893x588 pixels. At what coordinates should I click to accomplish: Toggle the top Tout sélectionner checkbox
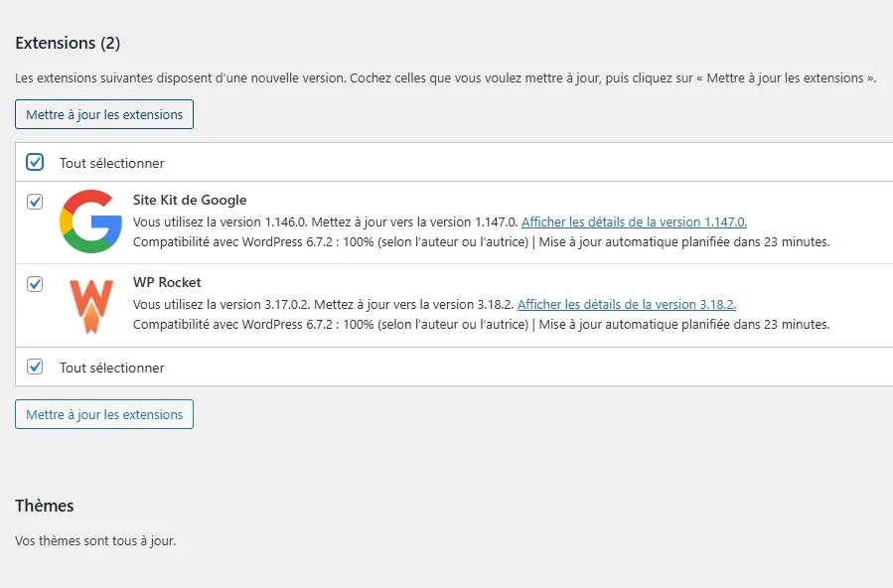tap(35, 162)
